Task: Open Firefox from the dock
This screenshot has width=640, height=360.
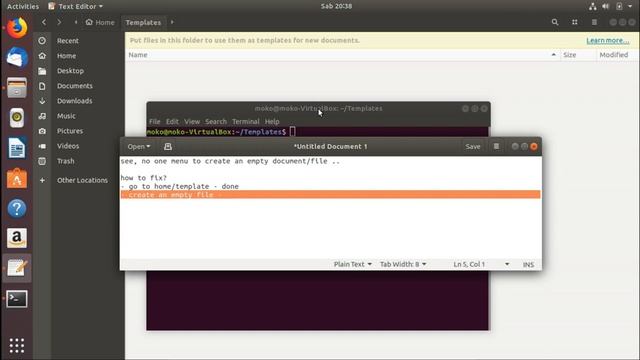Action: [17, 27]
